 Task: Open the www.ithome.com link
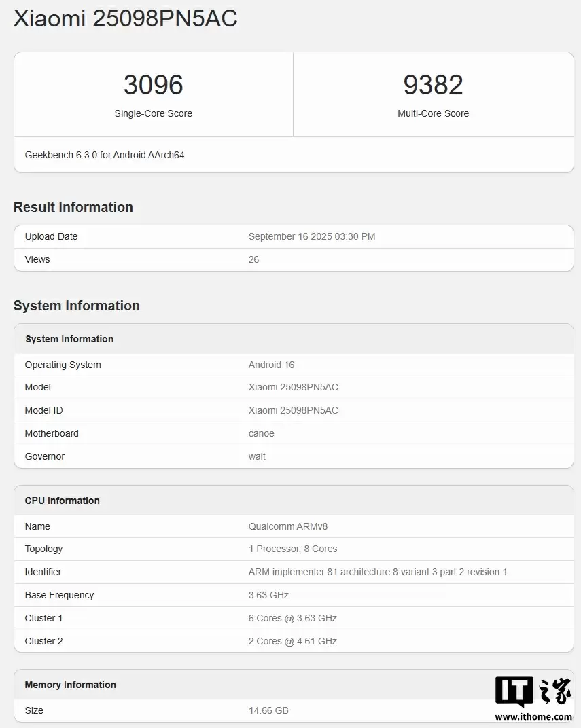pos(534,716)
